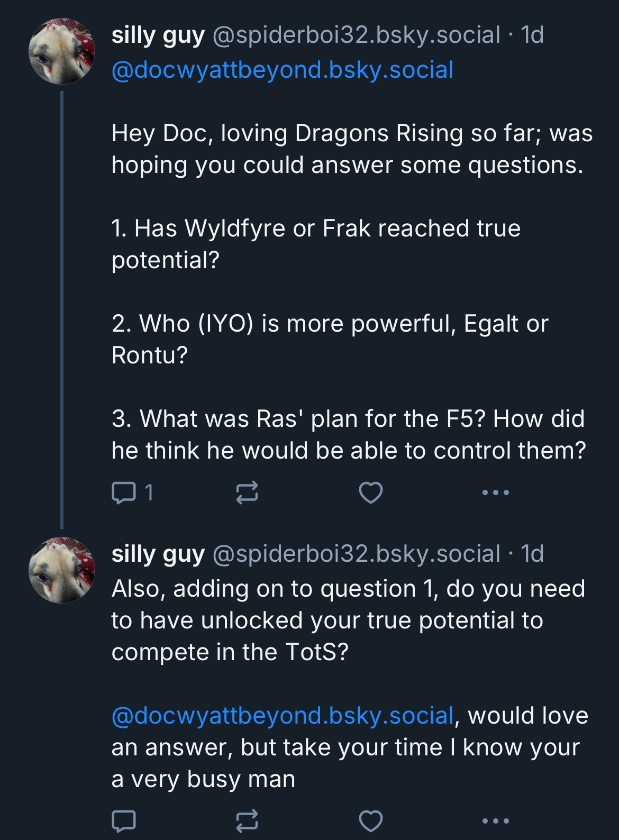Open the first post's profile avatar
The height and width of the screenshot is (840, 619).
pos(62,51)
